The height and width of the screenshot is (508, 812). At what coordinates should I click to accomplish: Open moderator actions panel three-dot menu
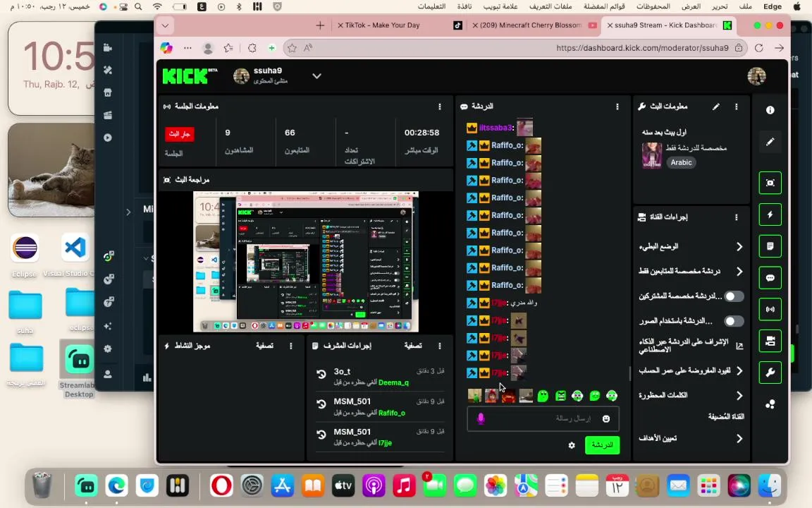click(x=440, y=346)
